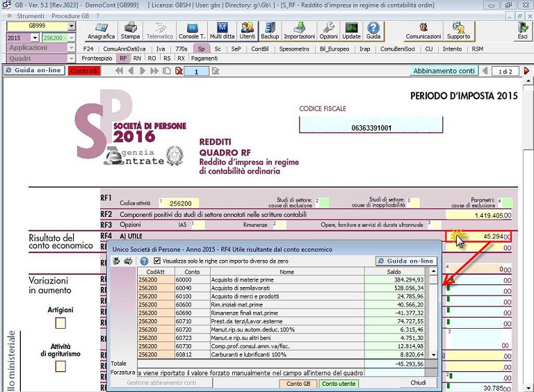The height and width of the screenshot is (392, 534).
Task: Toggle 'Visualizza solo le righe' checkbox
Action: pos(157,261)
